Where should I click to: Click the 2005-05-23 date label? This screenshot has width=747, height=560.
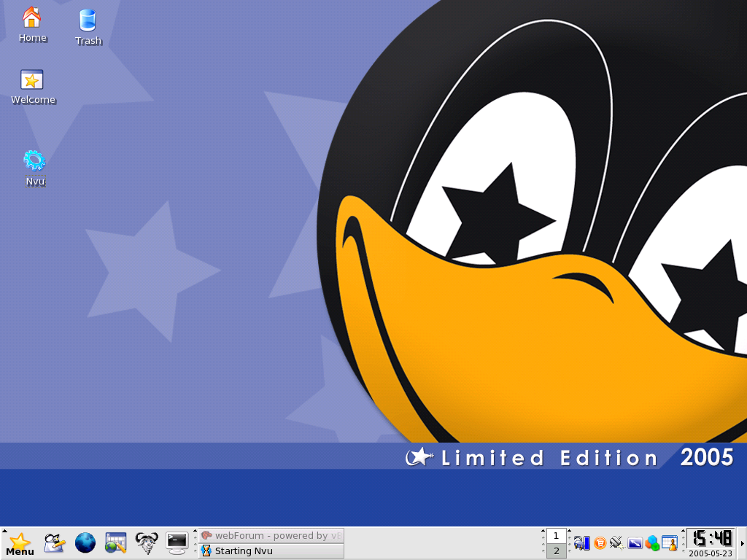tap(711, 553)
